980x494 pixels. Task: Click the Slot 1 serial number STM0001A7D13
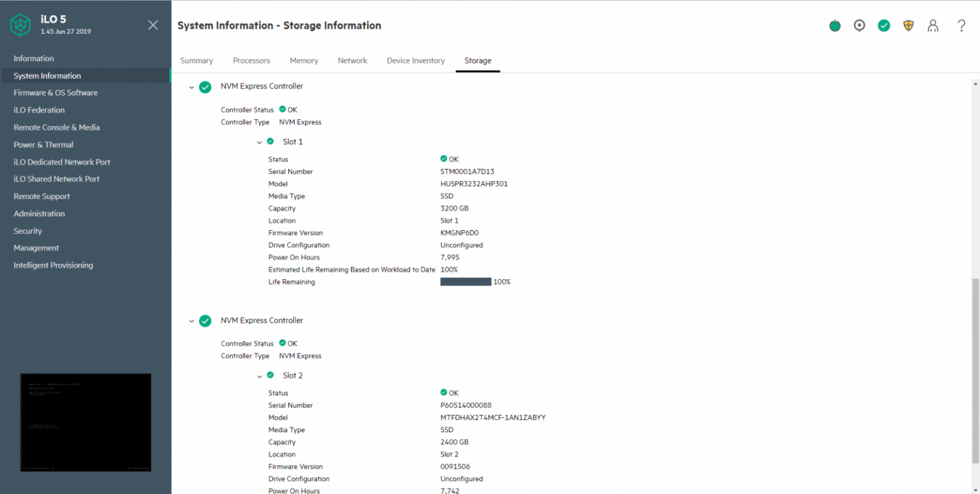coord(467,171)
